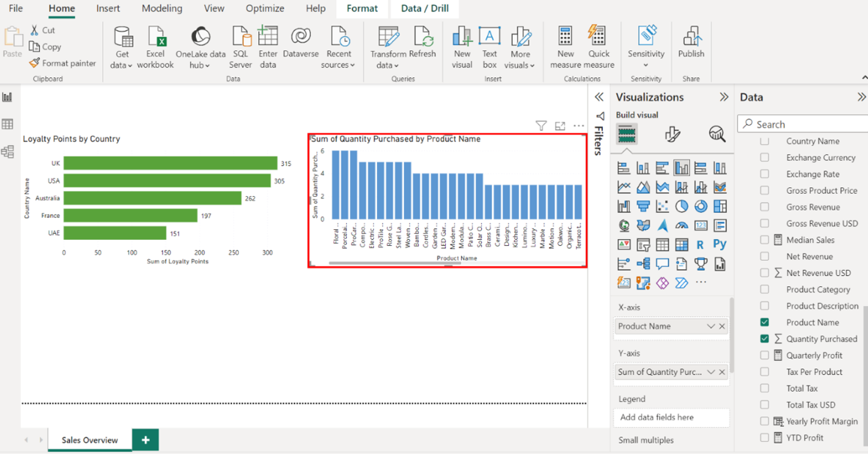Switch to the Data / Drill tab
This screenshot has height=454, width=868.
click(424, 8)
